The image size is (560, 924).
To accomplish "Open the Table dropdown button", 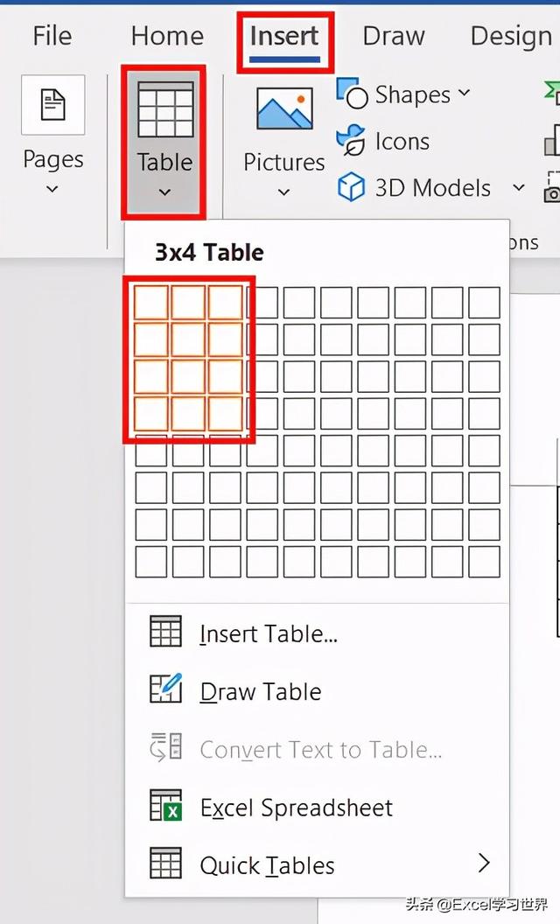I will point(164,142).
